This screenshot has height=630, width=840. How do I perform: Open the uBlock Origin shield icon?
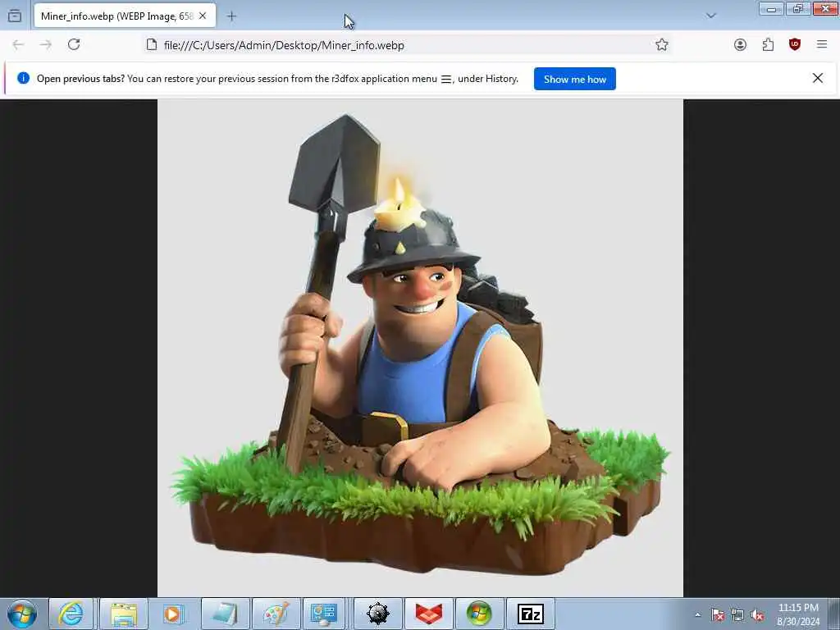click(795, 44)
